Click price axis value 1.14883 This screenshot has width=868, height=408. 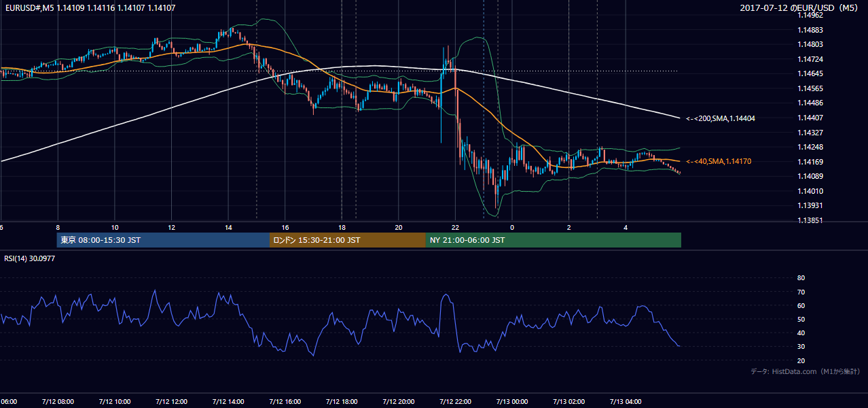[810, 30]
